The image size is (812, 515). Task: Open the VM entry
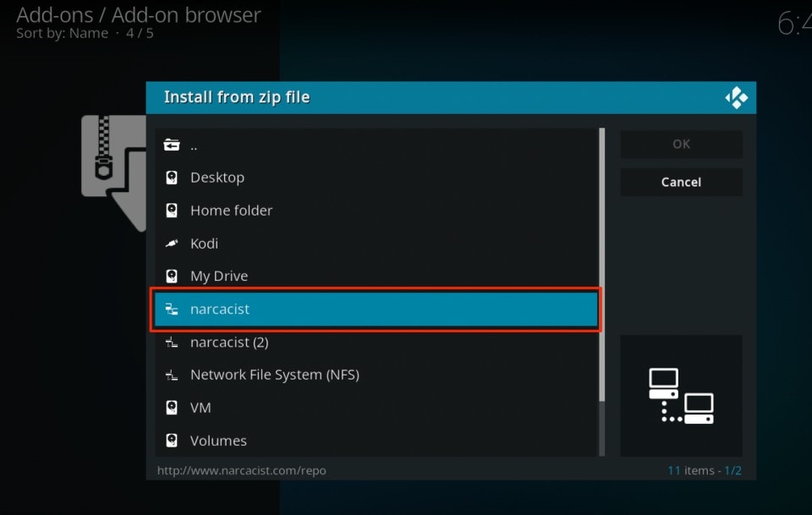376,408
